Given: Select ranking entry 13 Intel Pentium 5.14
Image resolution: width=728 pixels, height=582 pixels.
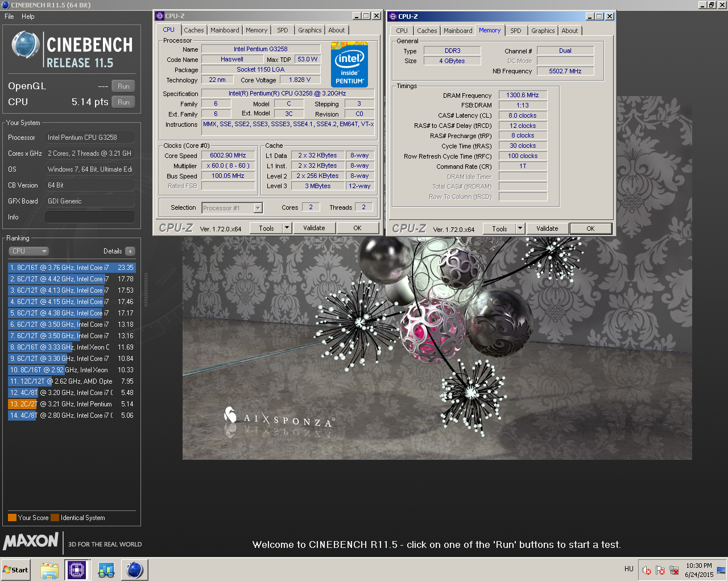Looking at the screenshot, I should coord(72,404).
